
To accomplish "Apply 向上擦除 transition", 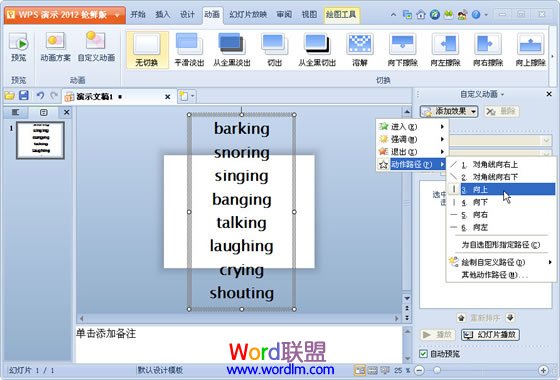I will point(531,50).
